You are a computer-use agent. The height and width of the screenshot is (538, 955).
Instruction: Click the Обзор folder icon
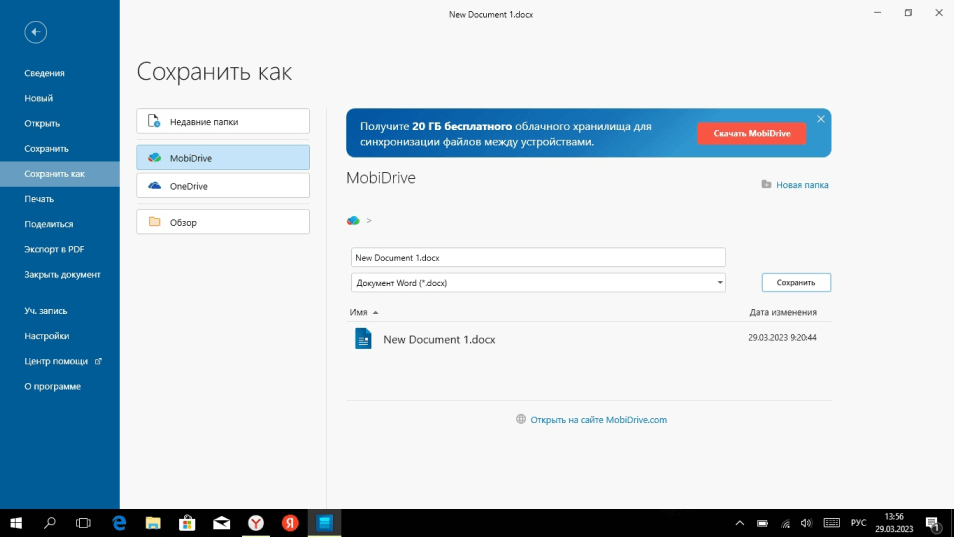pos(155,222)
